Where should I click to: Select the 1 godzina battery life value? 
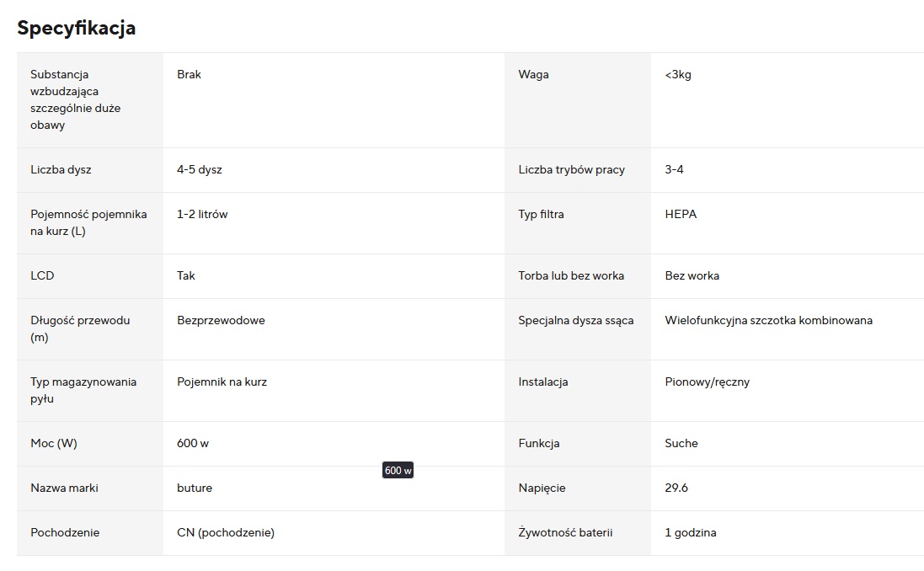pos(691,532)
